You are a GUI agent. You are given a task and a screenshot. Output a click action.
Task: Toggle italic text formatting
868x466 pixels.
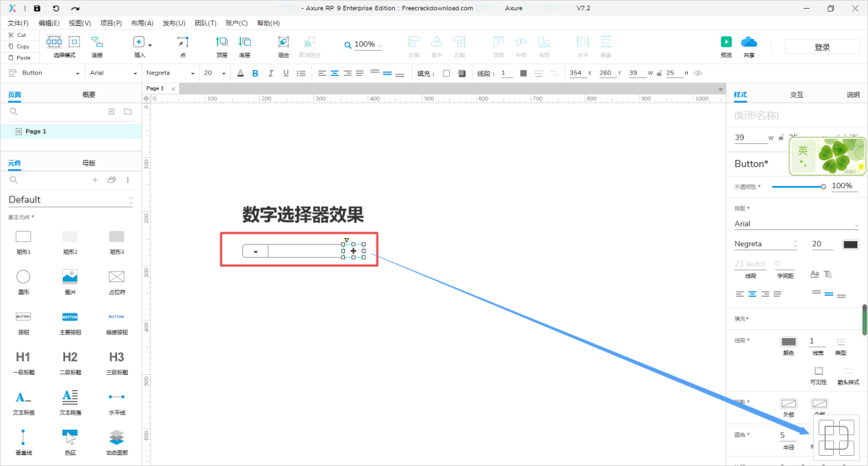click(271, 73)
